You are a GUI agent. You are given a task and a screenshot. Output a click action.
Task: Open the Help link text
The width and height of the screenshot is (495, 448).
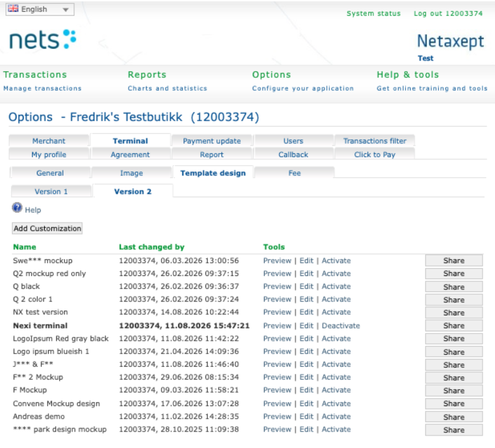(33, 210)
